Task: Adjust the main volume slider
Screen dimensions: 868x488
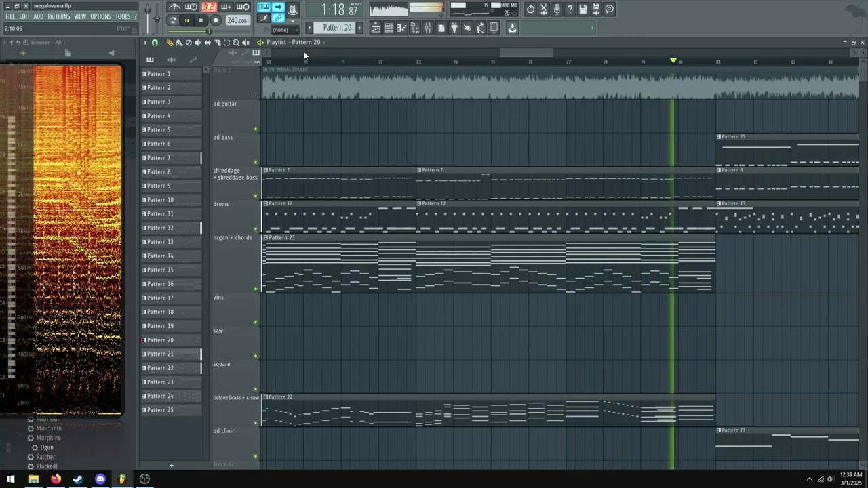Action: pyautogui.click(x=148, y=18)
